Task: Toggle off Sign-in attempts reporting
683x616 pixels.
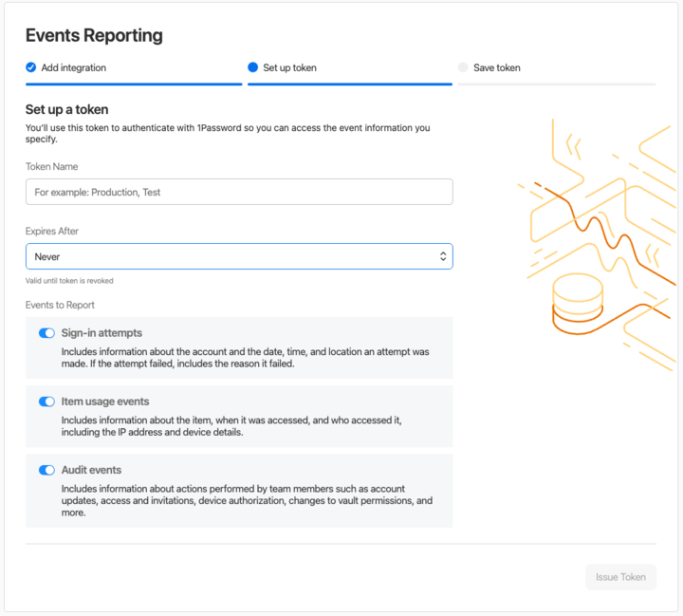Action: click(x=46, y=333)
